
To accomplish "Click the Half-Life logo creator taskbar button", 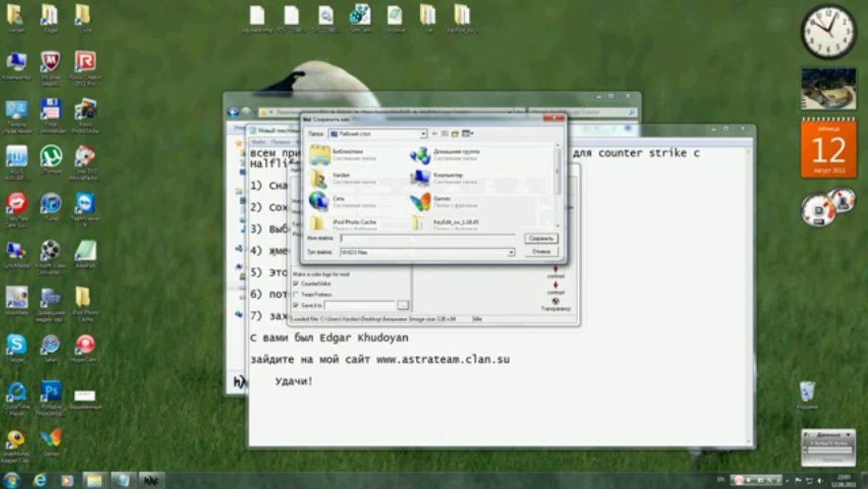I will point(151,480).
